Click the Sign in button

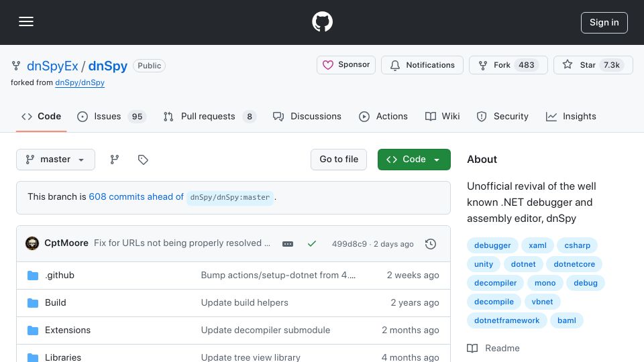604,23
